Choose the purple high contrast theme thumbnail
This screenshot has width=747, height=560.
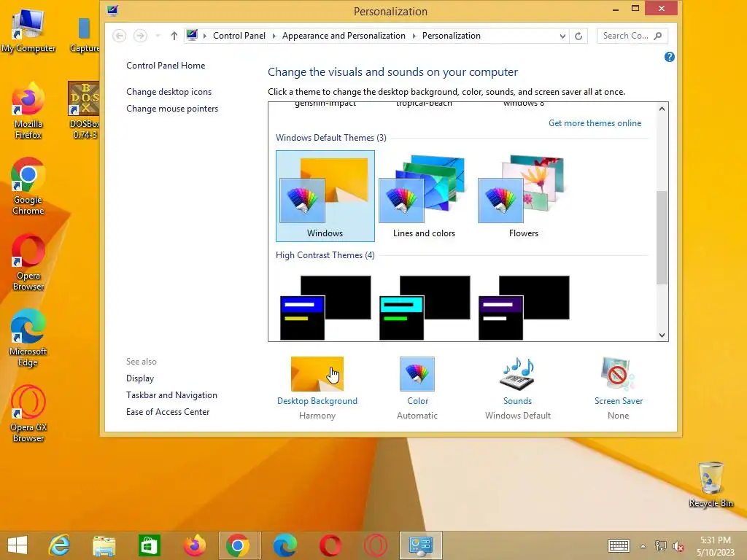pyautogui.click(x=524, y=308)
